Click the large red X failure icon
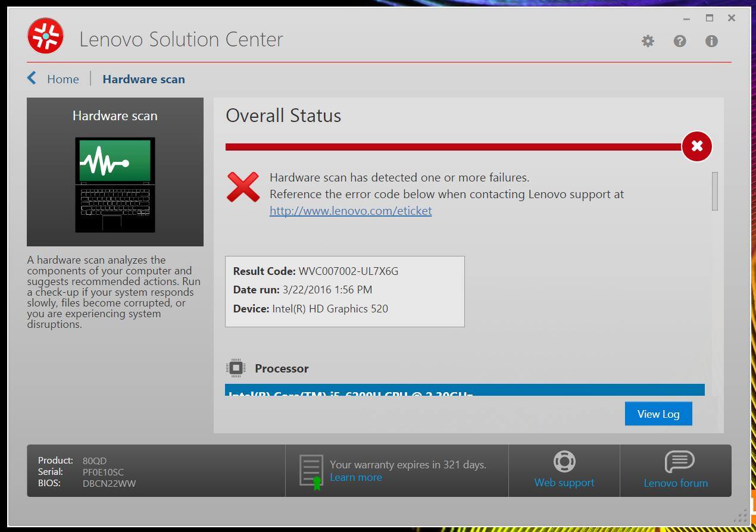The image size is (756, 532). tap(243, 187)
